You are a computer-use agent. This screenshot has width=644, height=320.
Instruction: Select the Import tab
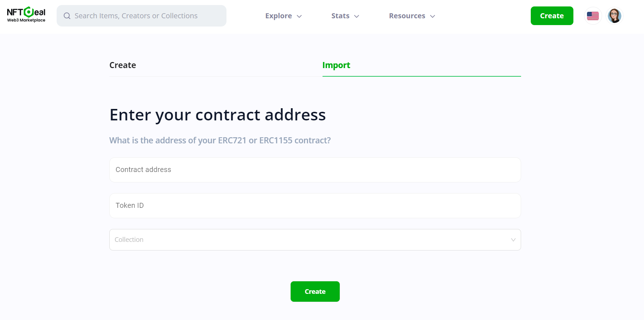[x=336, y=65]
